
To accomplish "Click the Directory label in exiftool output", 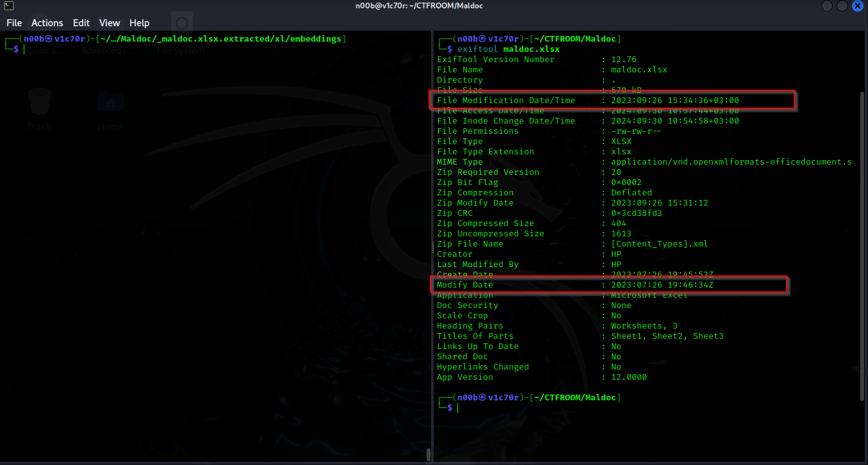I will (x=460, y=80).
